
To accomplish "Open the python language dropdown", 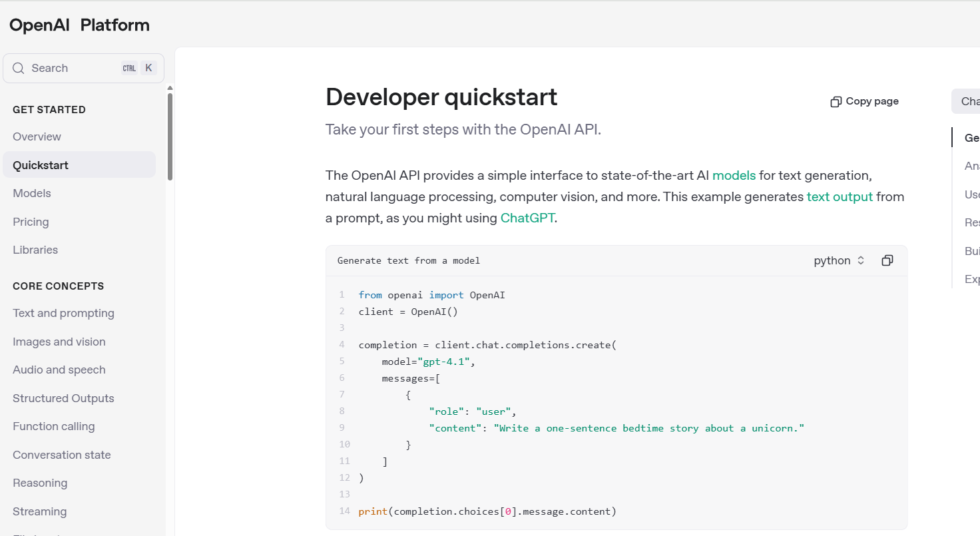I will coord(839,260).
